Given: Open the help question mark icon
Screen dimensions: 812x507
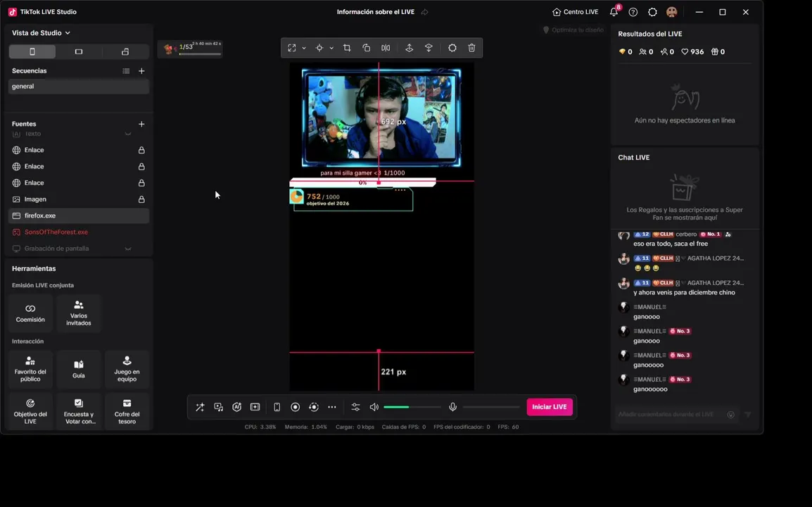Looking at the screenshot, I should [633, 12].
